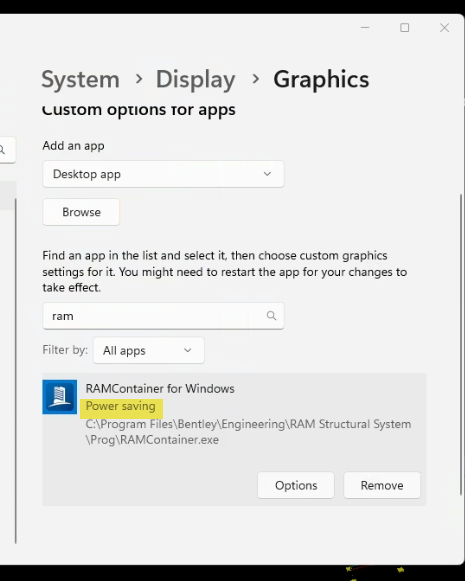Click the arrow on the Desktop app combo box

point(267,174)
